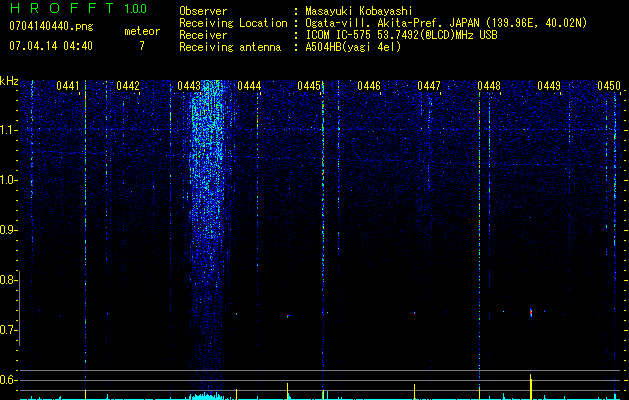Click the 0.6 frequency axis label
The height and width of the screenshot is (400, 629).
(7, 380)
